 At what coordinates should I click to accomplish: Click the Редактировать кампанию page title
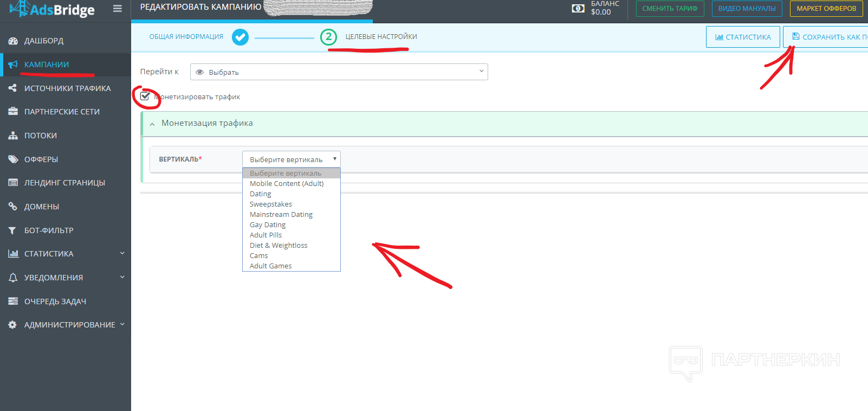pyautogui.click(x=200, y=7)
